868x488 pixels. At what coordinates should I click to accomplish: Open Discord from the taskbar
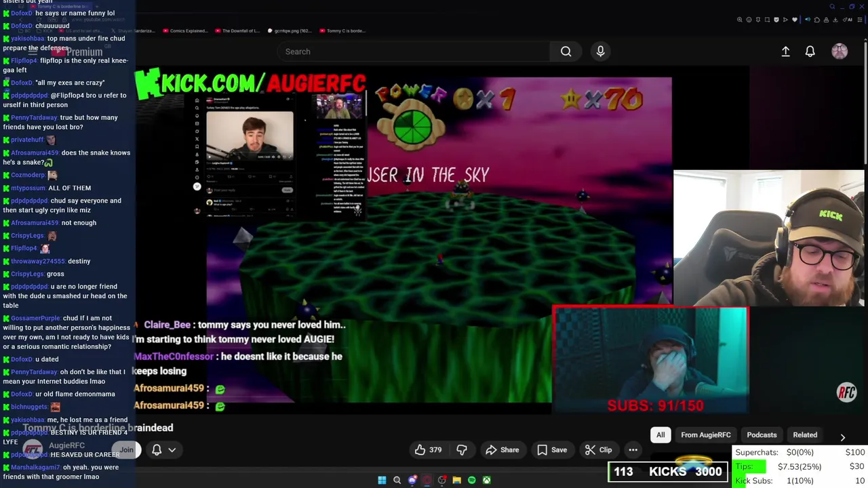(412, 480)
